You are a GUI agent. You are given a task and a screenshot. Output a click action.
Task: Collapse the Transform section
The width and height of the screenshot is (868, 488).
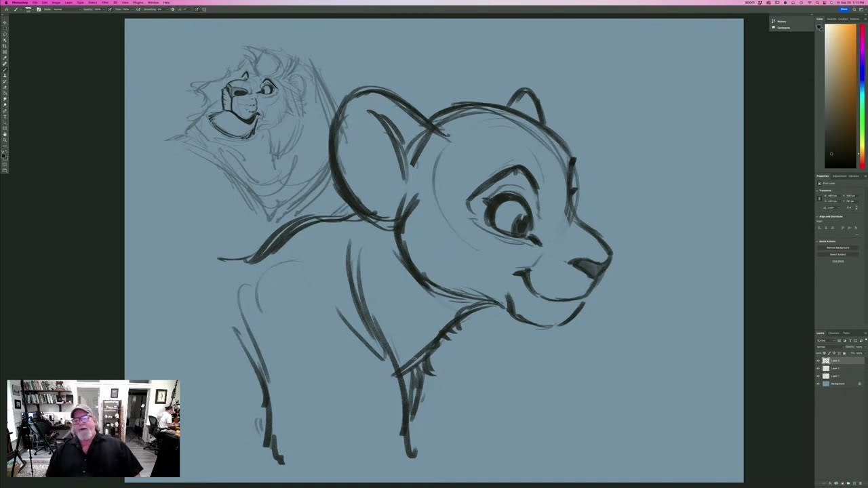816,190
